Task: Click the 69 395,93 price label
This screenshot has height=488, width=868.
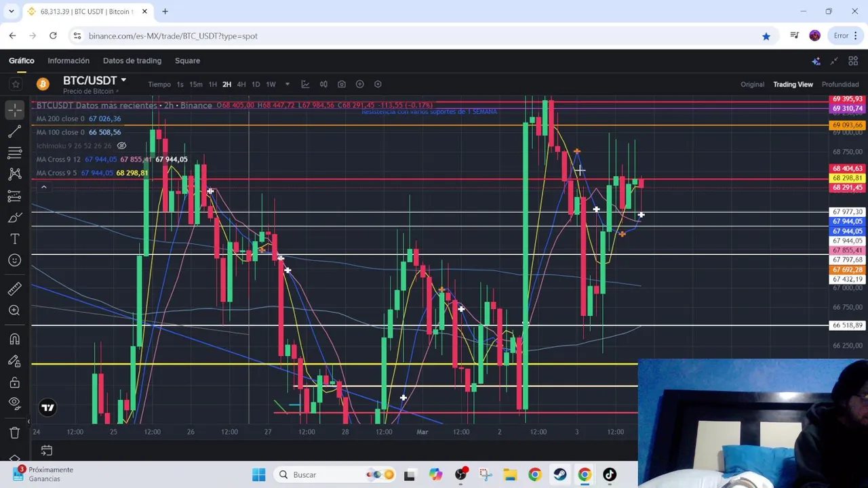Action: pos(847,99)
